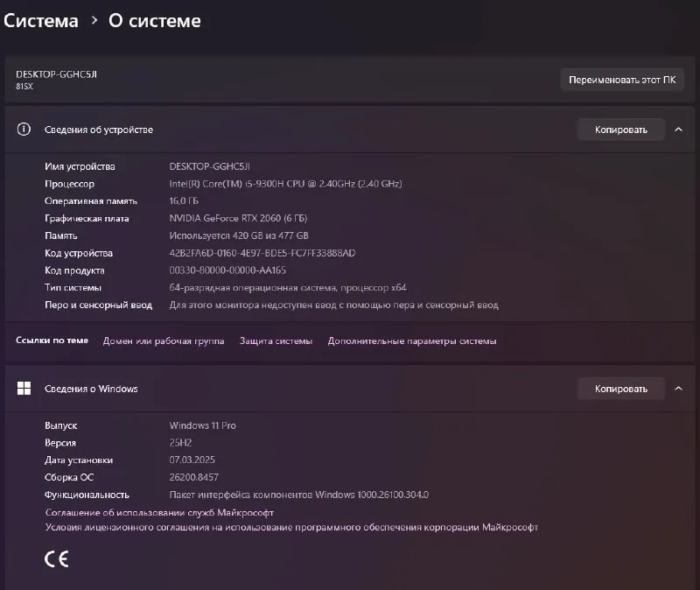The width and height of the screenshot is (700, 590).
Task: Click the Тип системы label
Action: [73, 288]
